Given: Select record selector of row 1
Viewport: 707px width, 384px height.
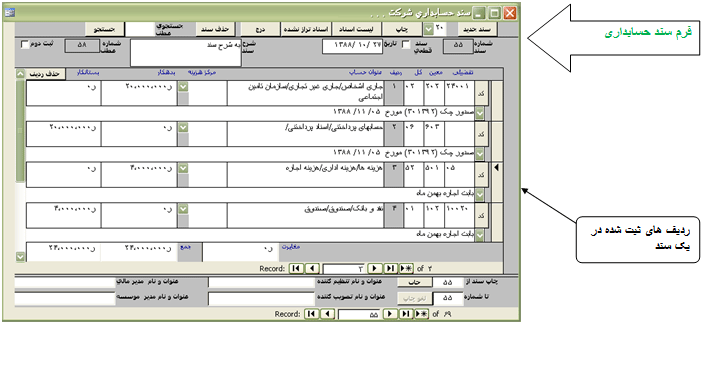Looking at the screenshot, I should (497, 101).
